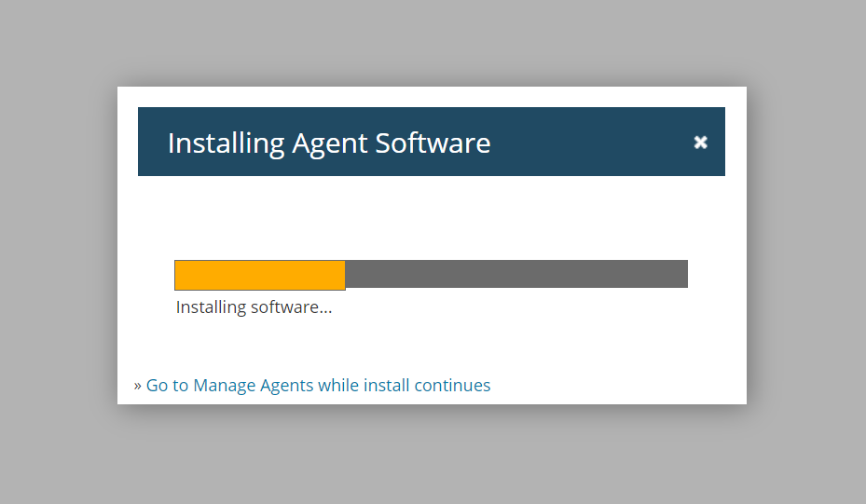This screenshot has width=866, height=504.
Task: Open Go to Manage Agents link
Action: coord(318,385)
